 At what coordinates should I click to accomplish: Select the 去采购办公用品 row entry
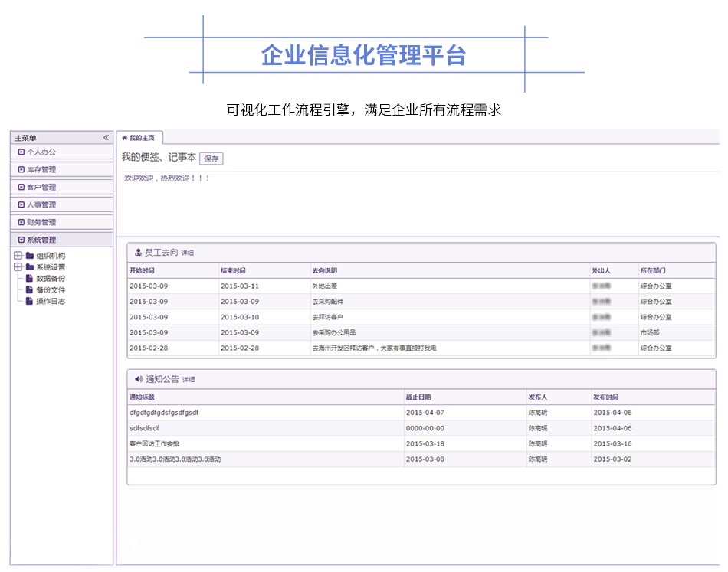[x=334, y=332]
